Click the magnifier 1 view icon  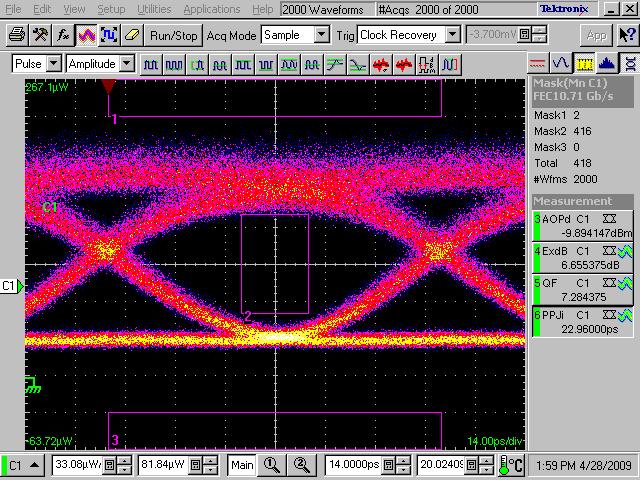(272, 465)
